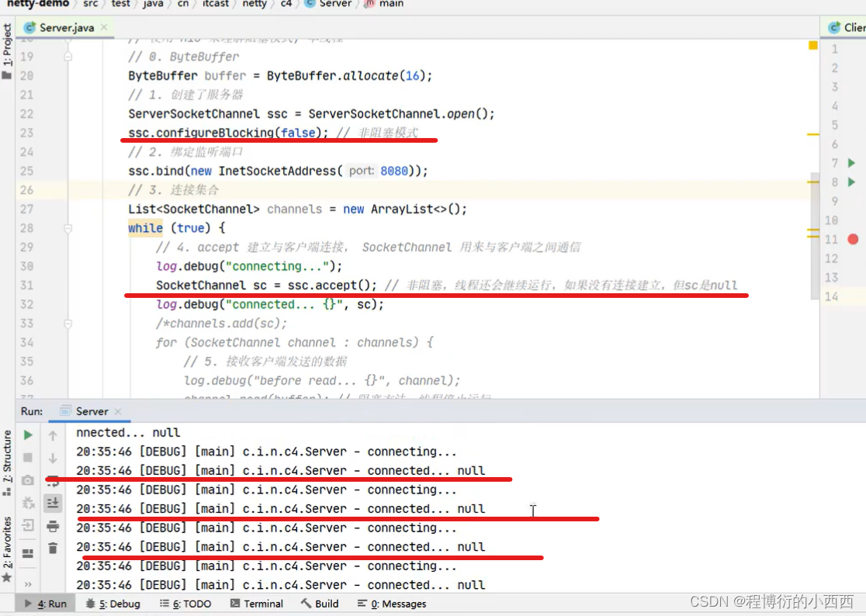Open the 0: Messages tool window
Screen dimensions: 866x616
point(392,604)
